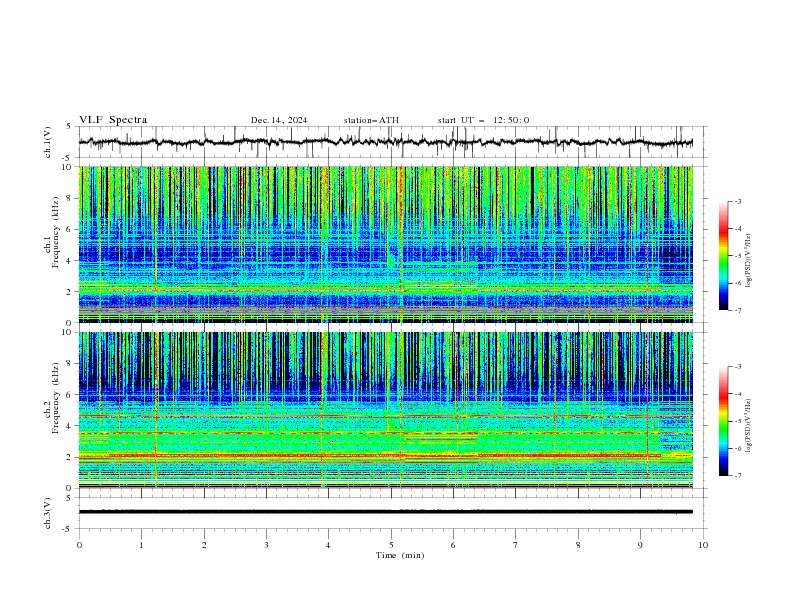This screenshot has width=792, height=612.
Task: Click time axis tick label "7"
Action: pyautogui.click(x=516, y=545)
